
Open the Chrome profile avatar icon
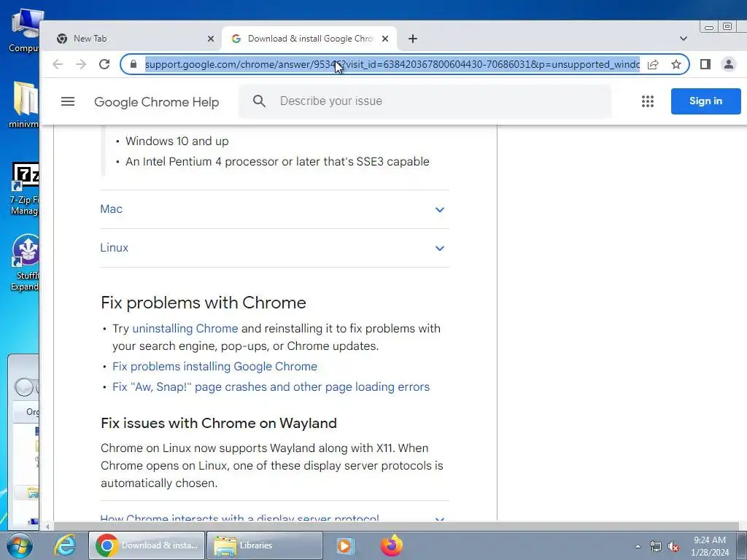click(729, 64)
